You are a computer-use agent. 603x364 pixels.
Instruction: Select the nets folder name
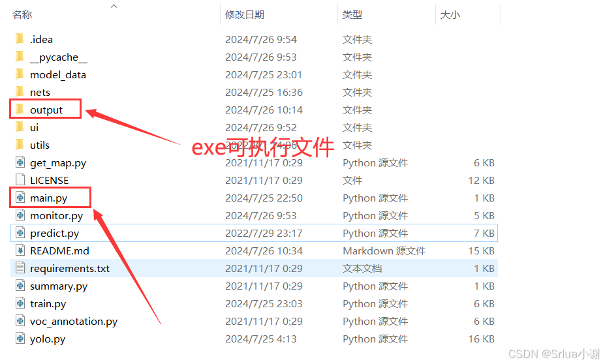click(40, 92)
